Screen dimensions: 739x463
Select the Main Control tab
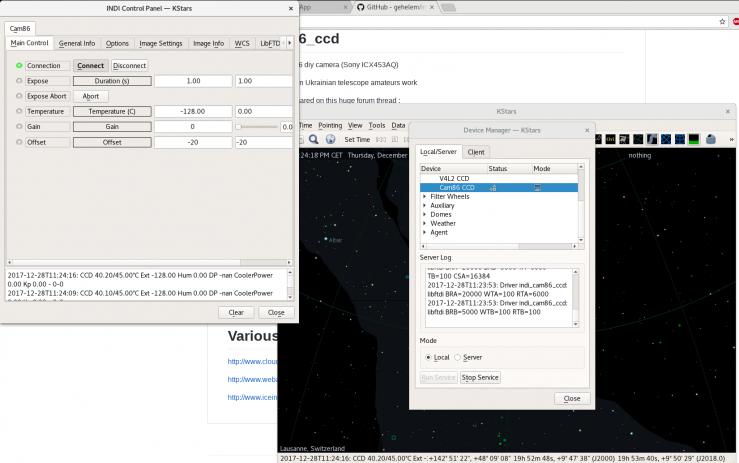click(29, 43)
